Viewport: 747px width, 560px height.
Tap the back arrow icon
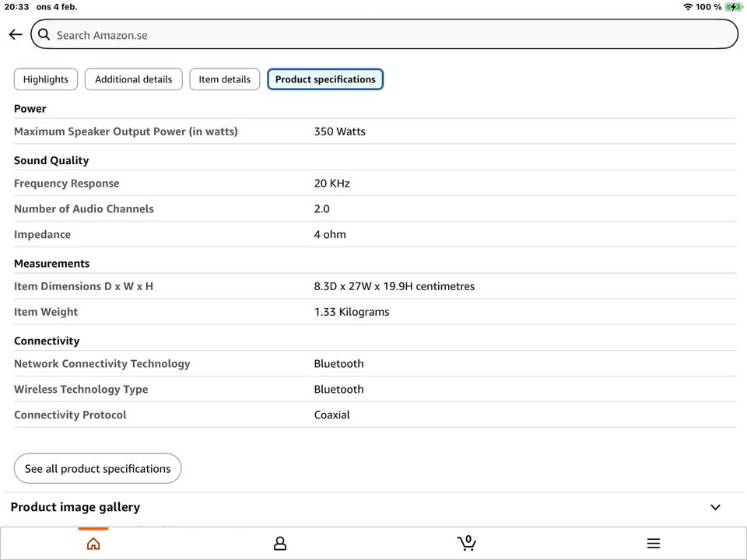tap(15, 35)
